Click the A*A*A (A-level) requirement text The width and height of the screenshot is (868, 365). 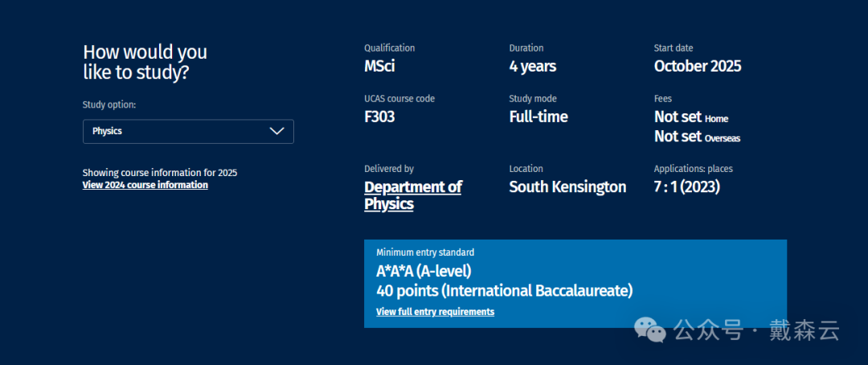(424, 271)
